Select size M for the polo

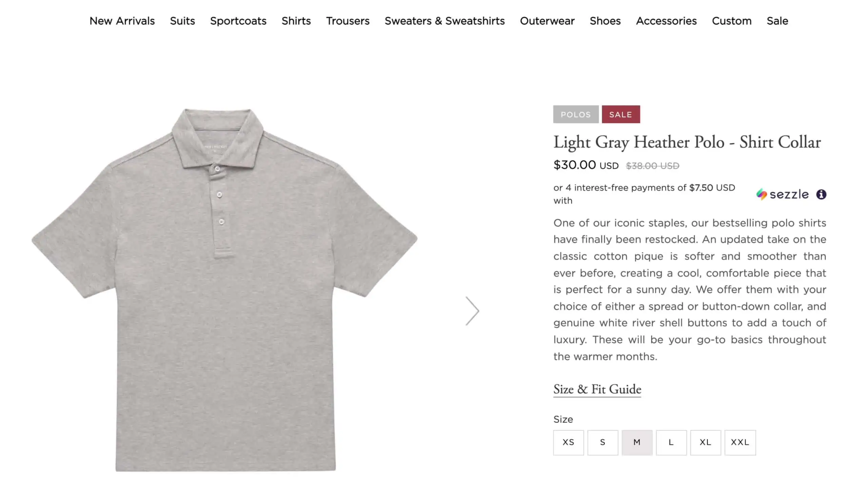(x=637, y=442)
